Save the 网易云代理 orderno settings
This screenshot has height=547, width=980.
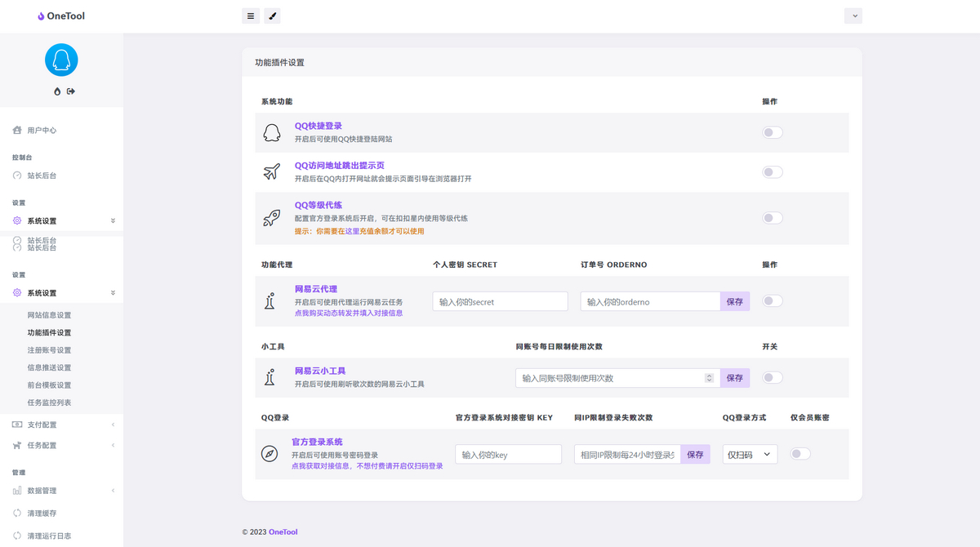pyautogui.click(x=735, y=301)
